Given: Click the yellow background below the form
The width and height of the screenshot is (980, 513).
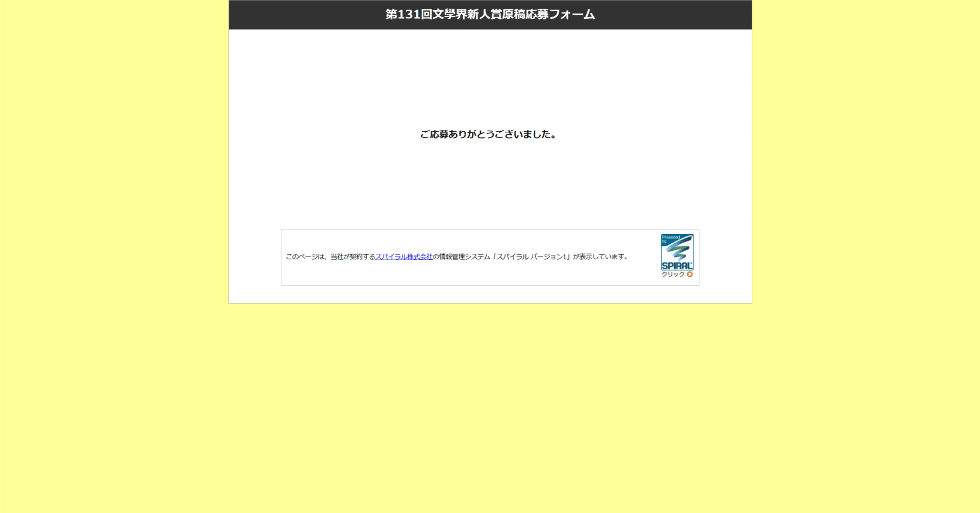Looking at the screenshot, I should pos(490,409).
